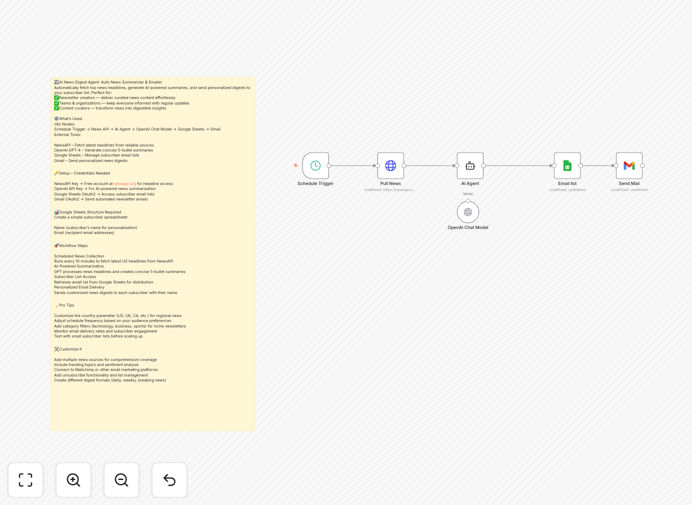Open the Email list Google Sheets node
Screen dimensions: 692x505
[567, 166]
